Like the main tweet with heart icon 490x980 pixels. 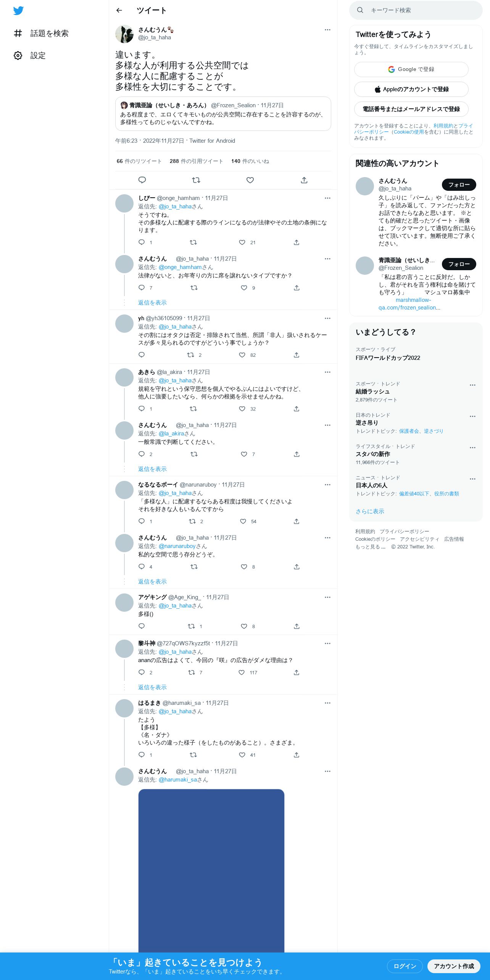250,180
